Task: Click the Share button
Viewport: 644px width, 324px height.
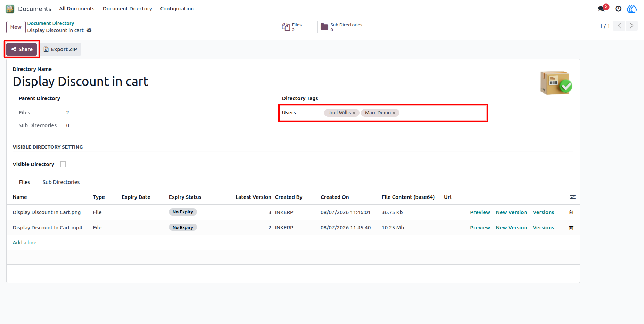Action: point(22,49)
